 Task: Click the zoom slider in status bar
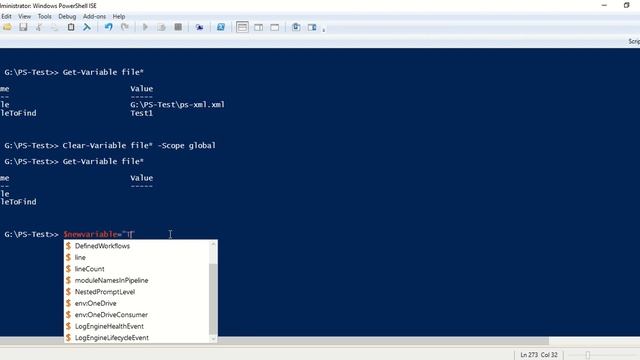pos(588,355)
